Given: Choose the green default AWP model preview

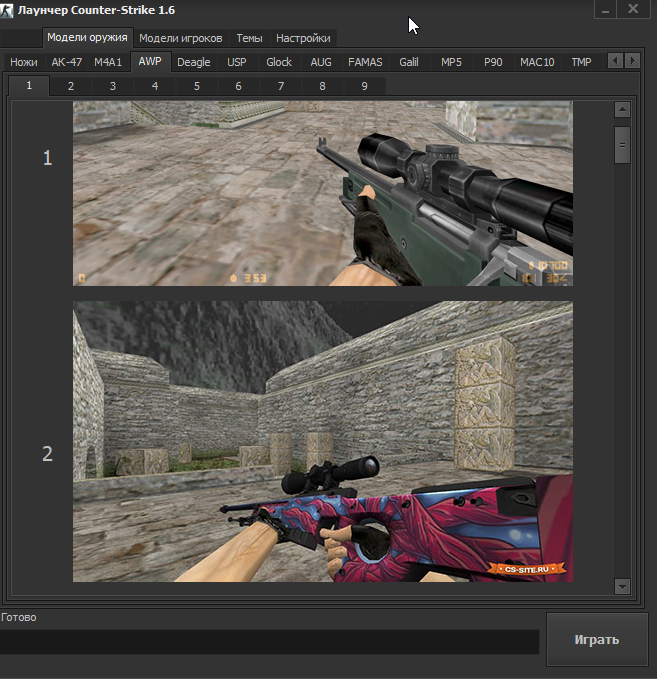Looking at the screenshot, I should 323,193.
